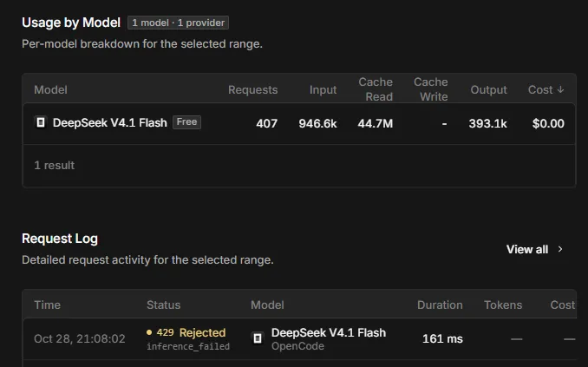Click the Cost sort arrow icon

560,89
